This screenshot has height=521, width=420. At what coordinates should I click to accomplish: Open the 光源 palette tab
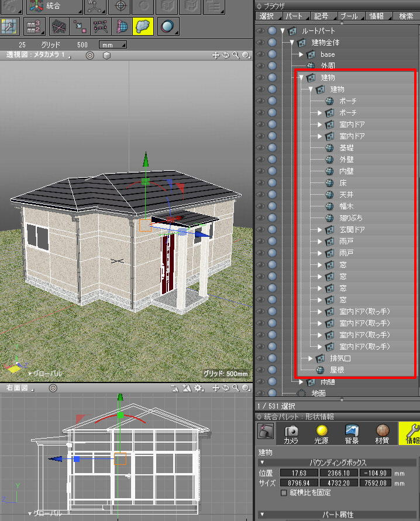(x=321, y=434)
